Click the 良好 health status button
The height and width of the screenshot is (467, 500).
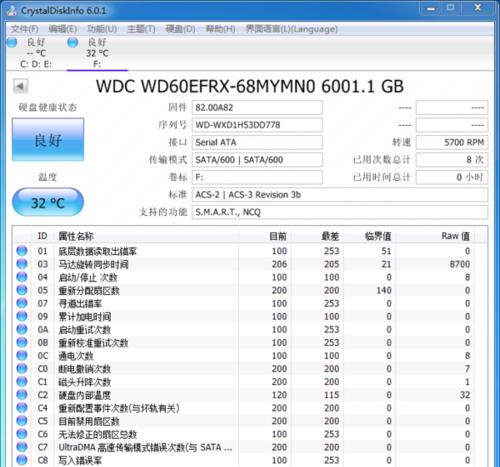[48, 140]
